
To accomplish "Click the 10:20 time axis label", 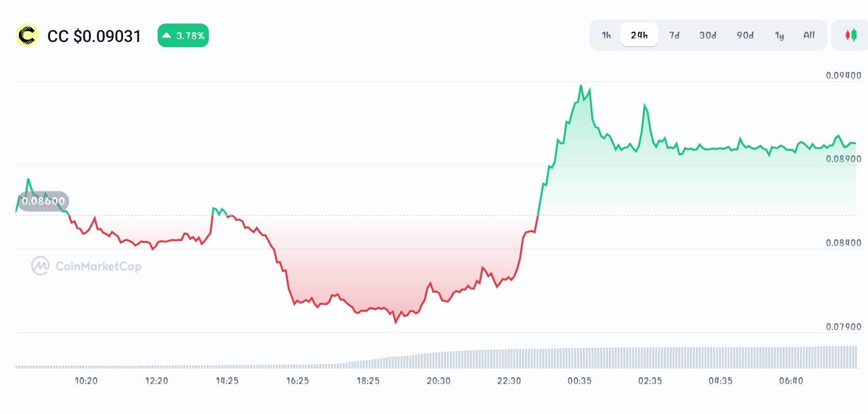I will click(x=86, y=381).
